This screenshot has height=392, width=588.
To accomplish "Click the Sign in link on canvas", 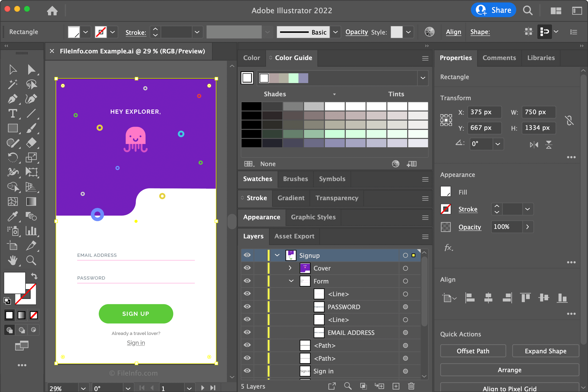I will pyautogui.click(x=136, y=343).
